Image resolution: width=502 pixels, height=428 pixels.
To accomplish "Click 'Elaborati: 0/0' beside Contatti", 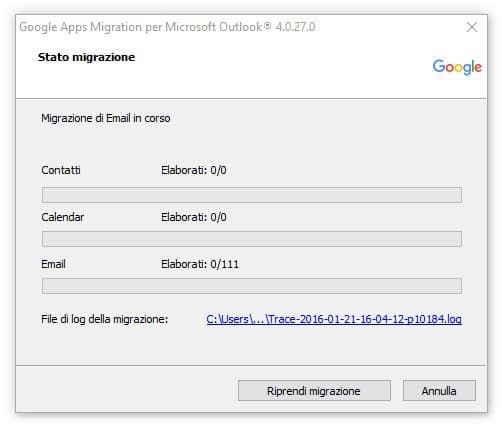I will [x=194, y=170].
